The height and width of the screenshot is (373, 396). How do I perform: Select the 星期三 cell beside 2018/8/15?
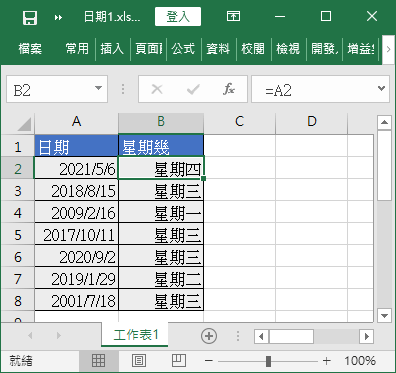click(x=161, y=191)
